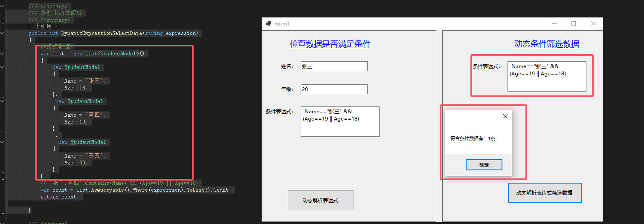
Task: Click the message text 符合条件数据有: 1条
Action: point(473,138)
